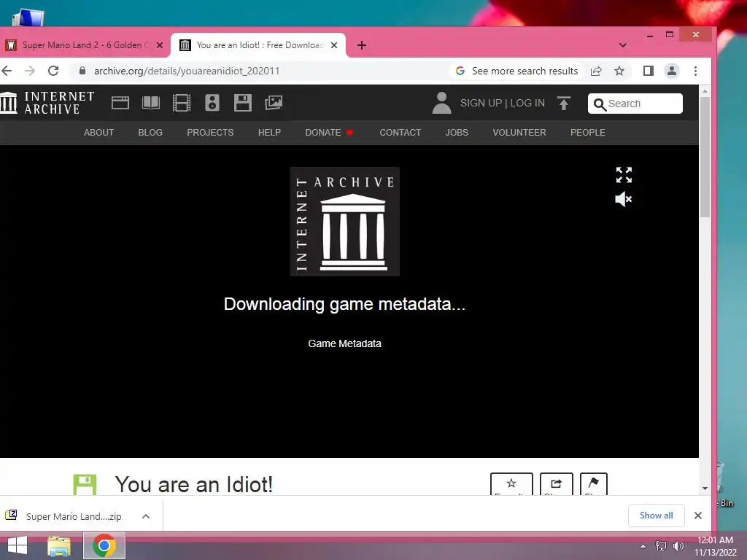The height and width of the screenshot is (560, 747).
Task: Switch to Super Mario Land 2 tab
Action: (84, 45)
